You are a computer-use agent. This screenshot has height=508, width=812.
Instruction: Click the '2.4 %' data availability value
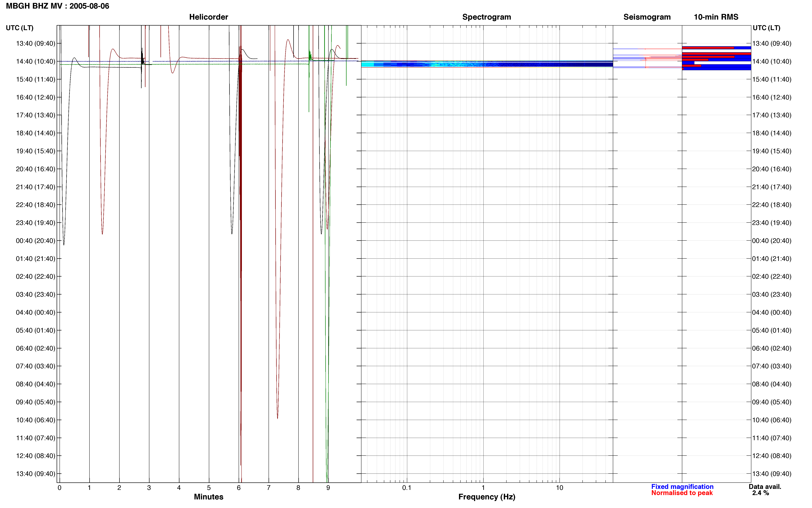click(761, 493)
